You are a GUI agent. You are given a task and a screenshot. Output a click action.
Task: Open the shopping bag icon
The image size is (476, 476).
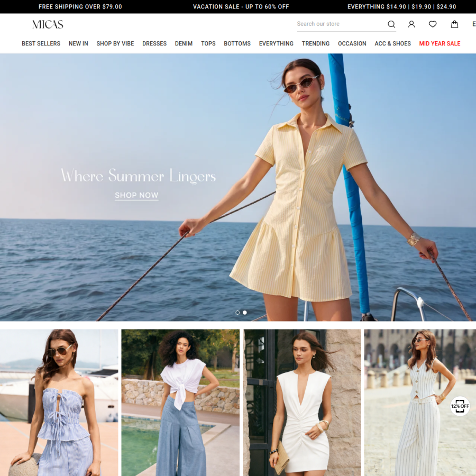(x=454, y=24)
